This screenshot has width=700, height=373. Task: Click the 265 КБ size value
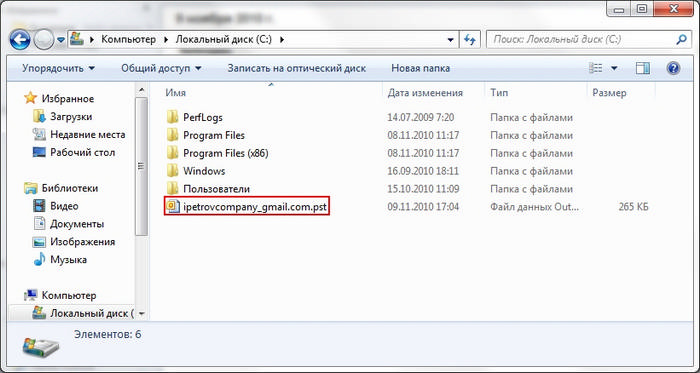click(x=633, y=207)
